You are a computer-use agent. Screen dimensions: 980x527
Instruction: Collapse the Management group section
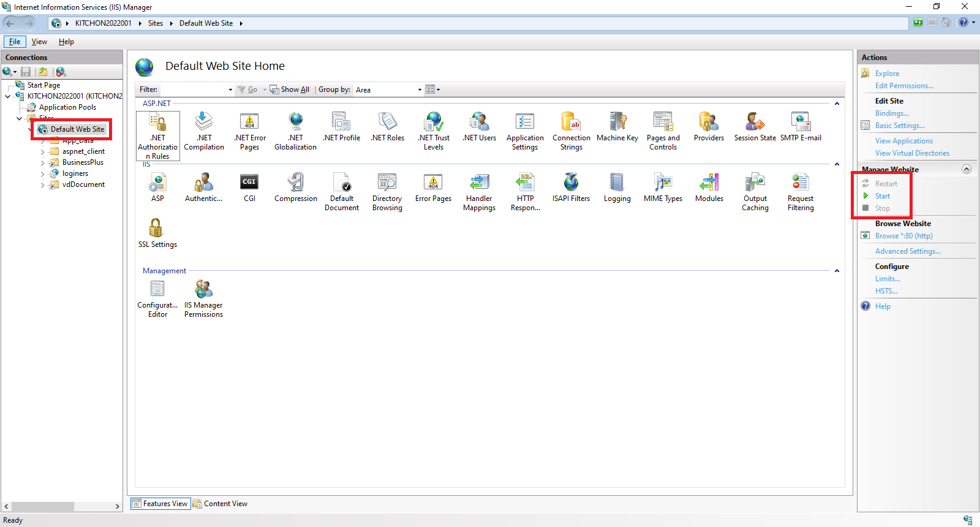[x=837, y=271]
